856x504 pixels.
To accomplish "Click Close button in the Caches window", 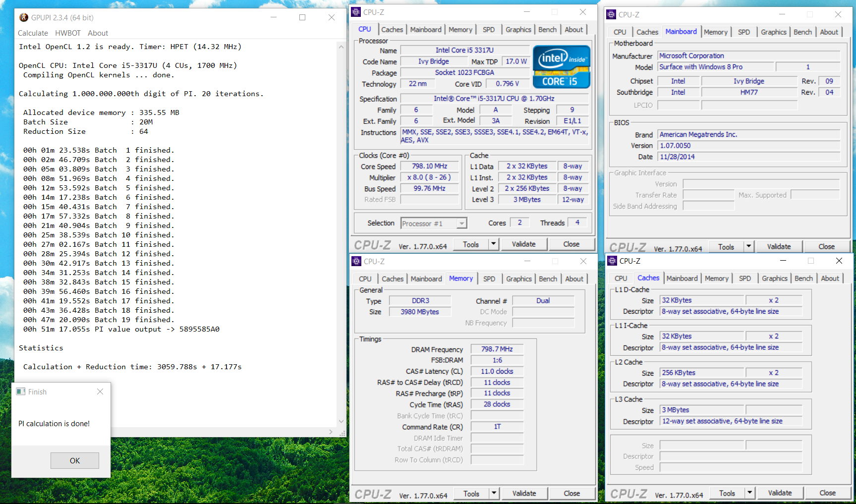I will [x=827, y=493].
